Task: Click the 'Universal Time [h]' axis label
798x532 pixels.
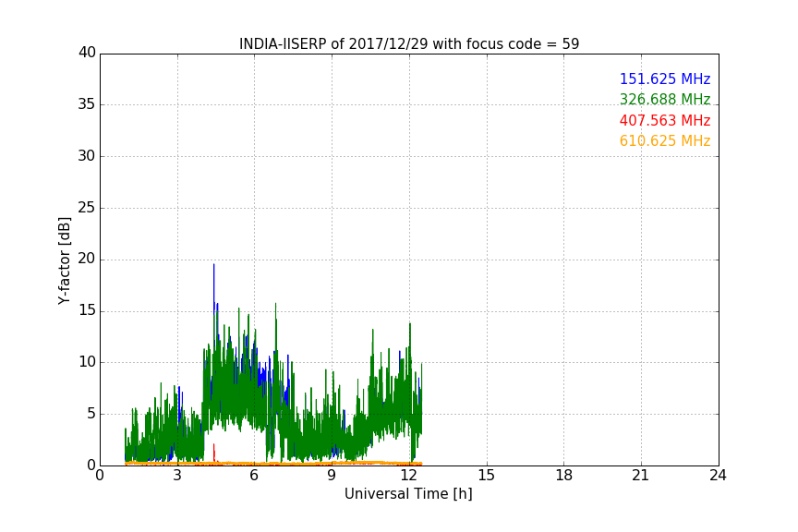Action: coord(408,494)
